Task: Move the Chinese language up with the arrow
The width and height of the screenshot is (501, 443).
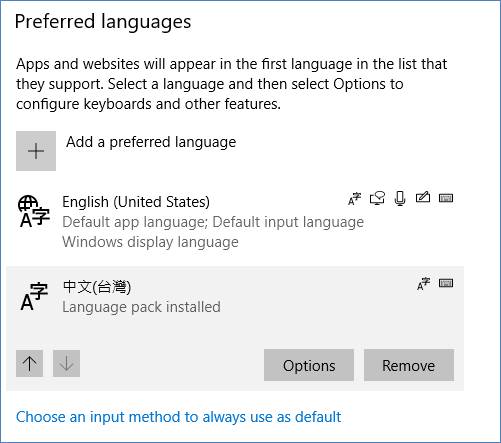Action: point(29,363)
